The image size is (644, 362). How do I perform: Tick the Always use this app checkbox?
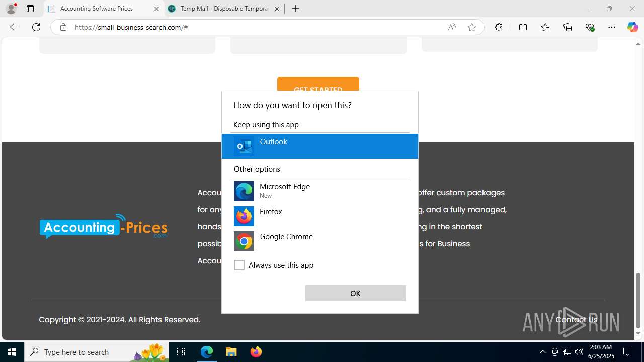click(x=239, y=265)
